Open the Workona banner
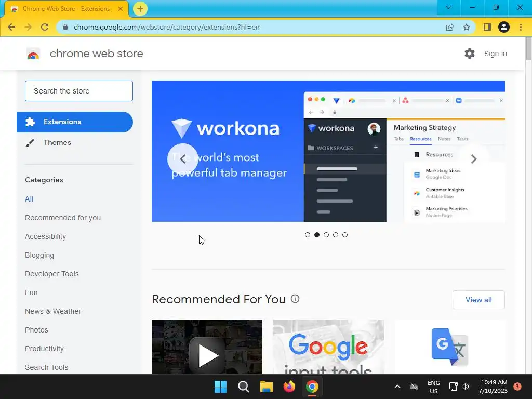This screenshot has width=532, height=399. coord(328,151)
